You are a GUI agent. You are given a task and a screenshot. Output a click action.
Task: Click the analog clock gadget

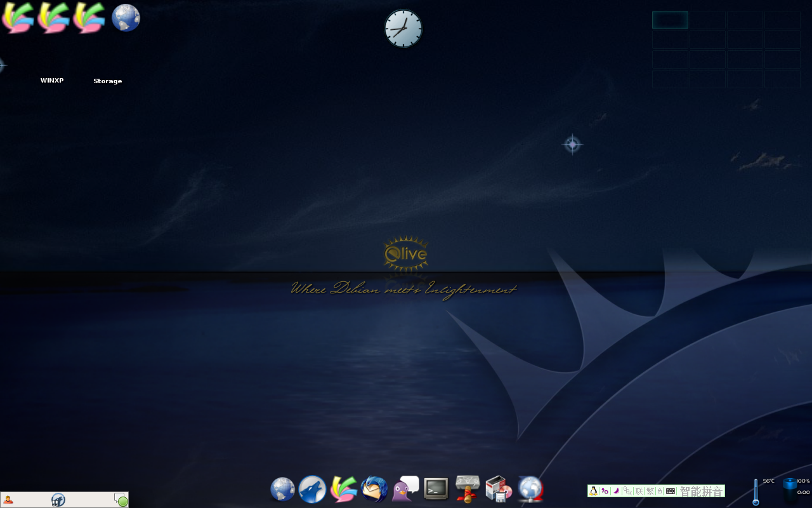click(403, 29)
